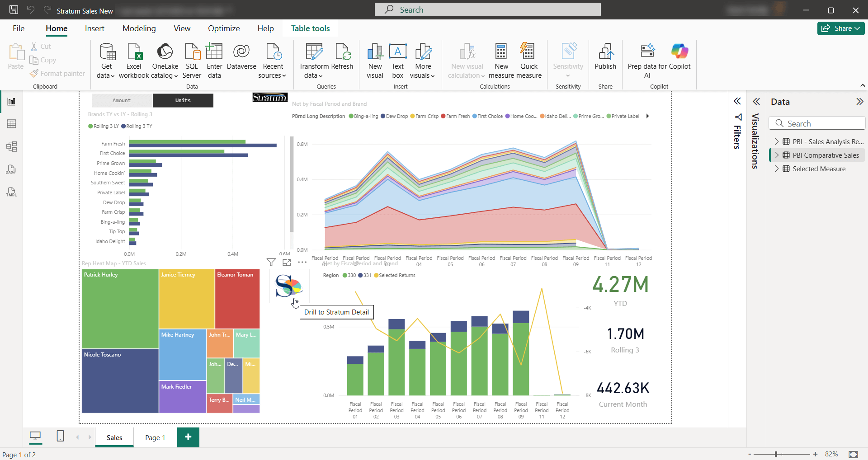Switch to Report view in sidebar
The image size is (868, 460).
click(x=12, y=101)
